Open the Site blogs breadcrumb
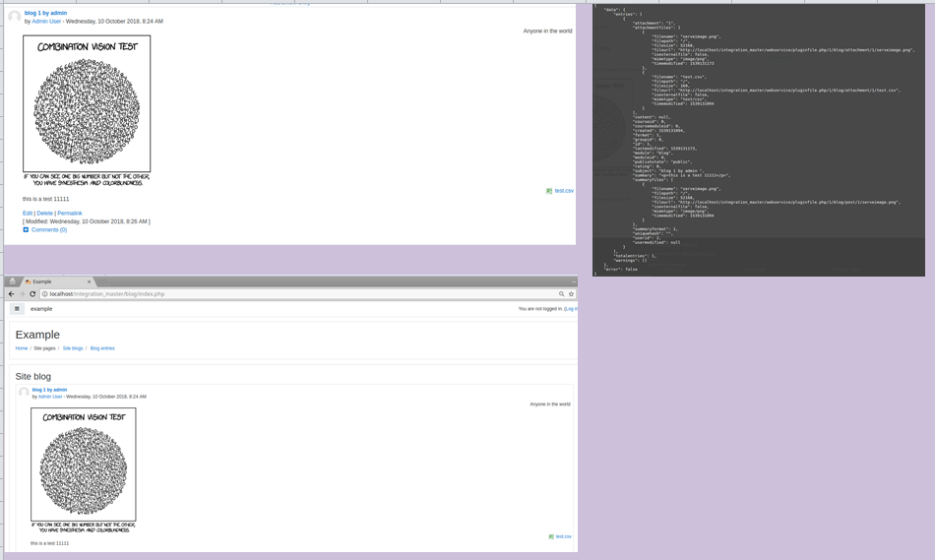The image size is (935, 560). pyautogui.click(x=73, y=348)
